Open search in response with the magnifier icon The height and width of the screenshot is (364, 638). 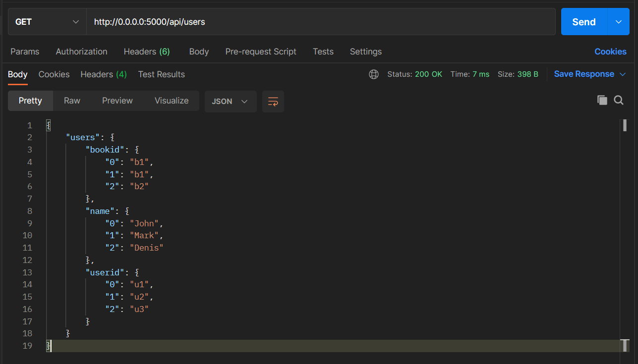[x=618, y=100]
